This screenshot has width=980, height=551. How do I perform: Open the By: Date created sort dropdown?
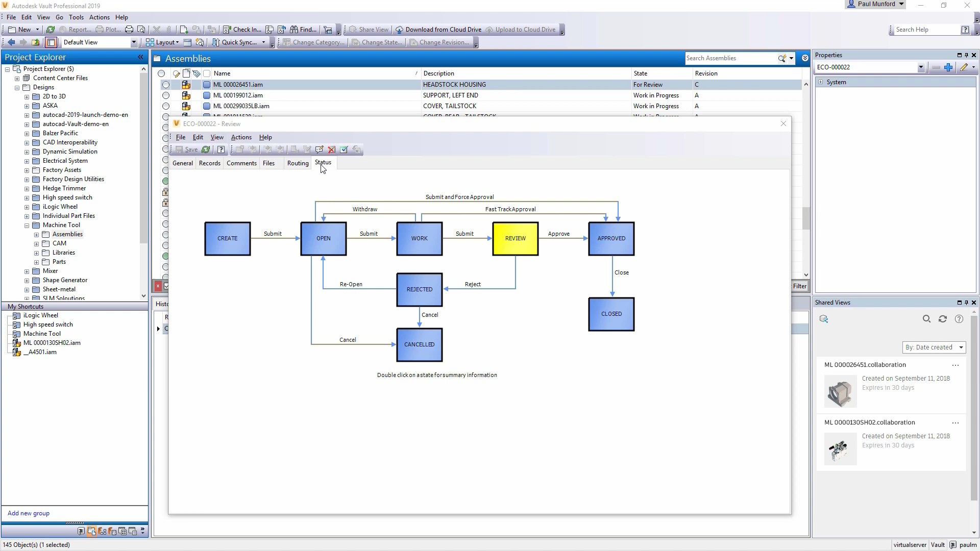click(x=934, y=347)
